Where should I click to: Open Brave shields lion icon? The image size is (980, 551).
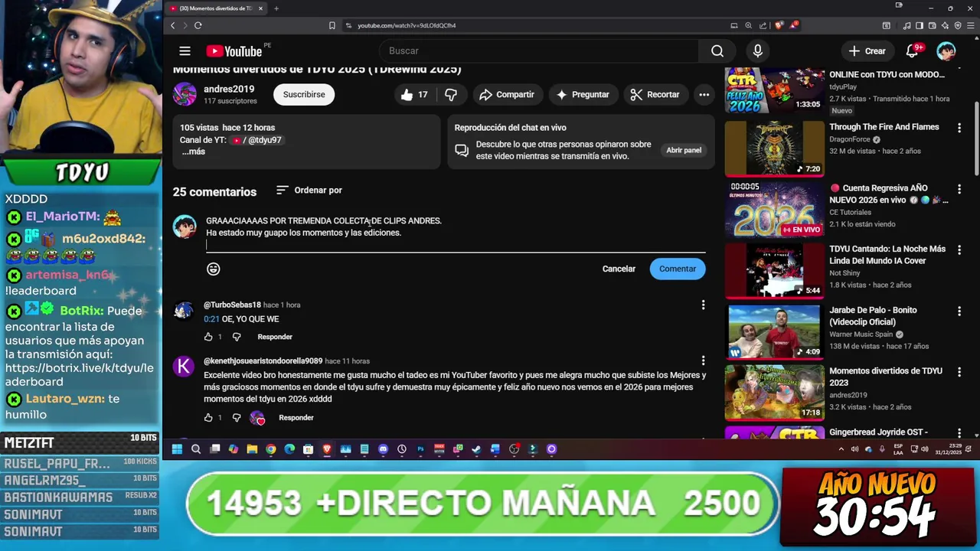point(779,25)
